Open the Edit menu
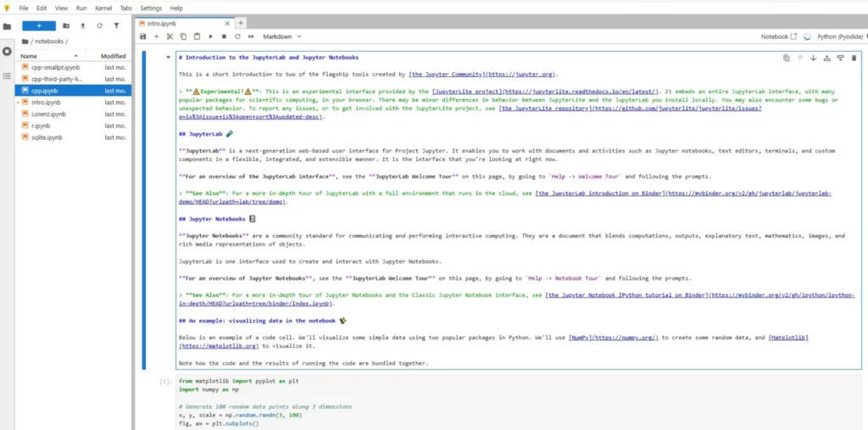 [42, 8]
